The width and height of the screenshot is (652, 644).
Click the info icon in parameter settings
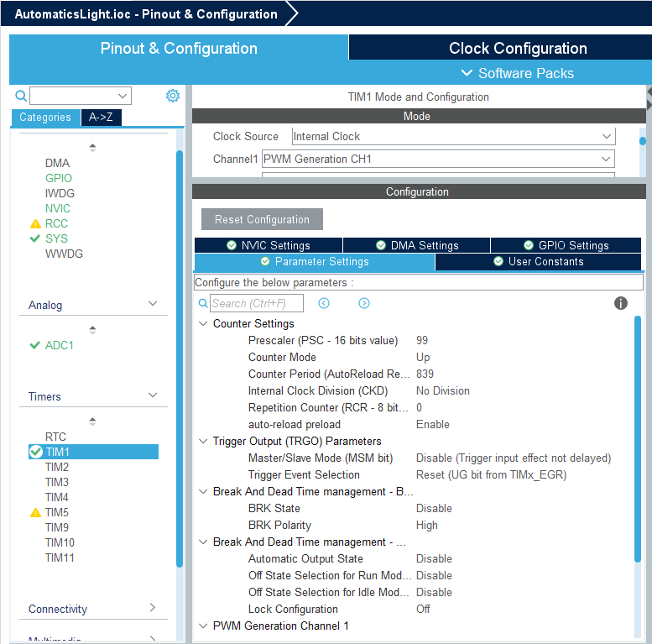[621, 303]
